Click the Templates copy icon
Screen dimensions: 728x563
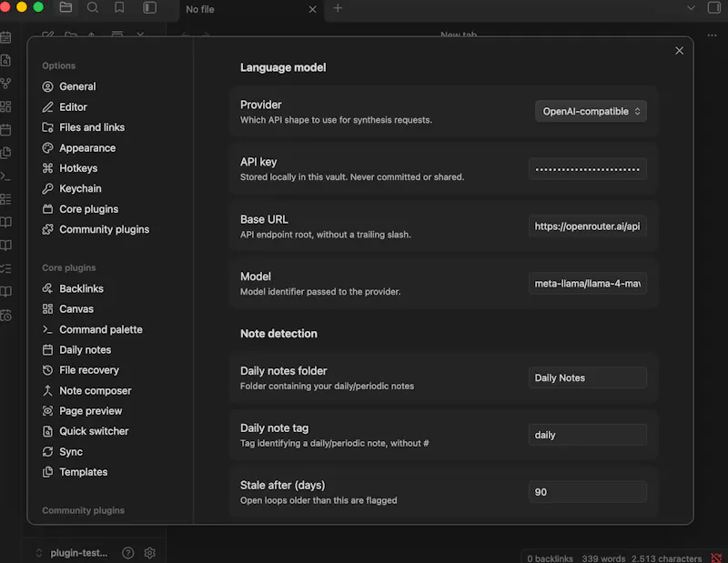point(48,472)
